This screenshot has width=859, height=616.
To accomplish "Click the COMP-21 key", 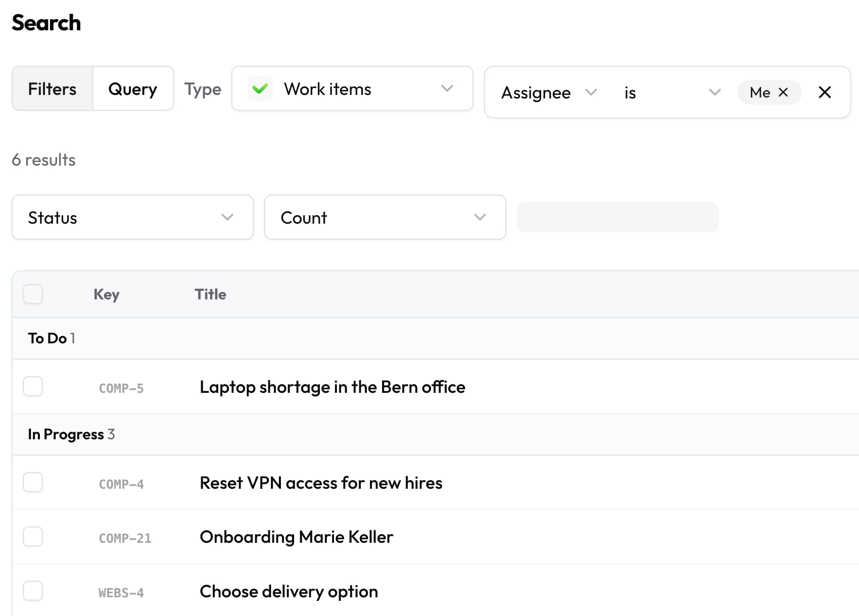I will [x=125, y=538].
